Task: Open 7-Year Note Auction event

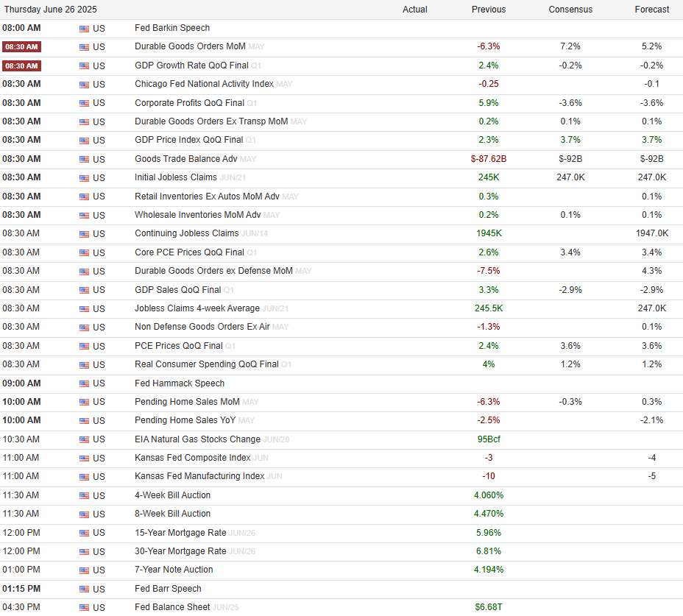Action: point(174,570)
